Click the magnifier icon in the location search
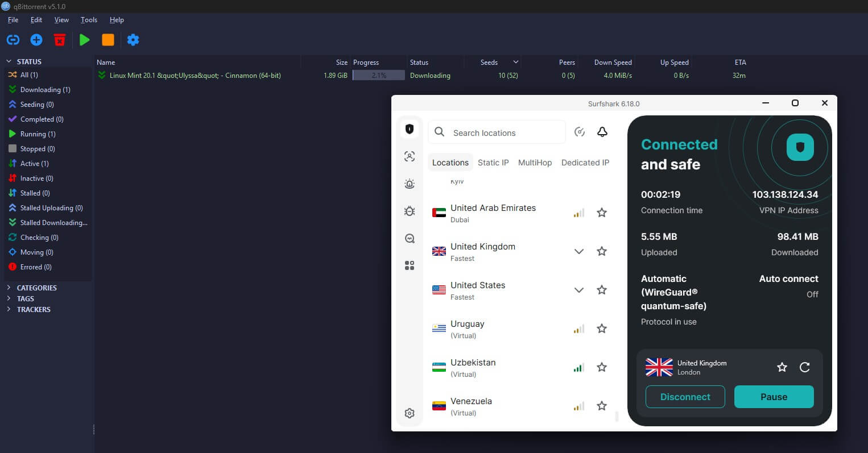This screenshot has height=453, width=868. click(439, 132)
